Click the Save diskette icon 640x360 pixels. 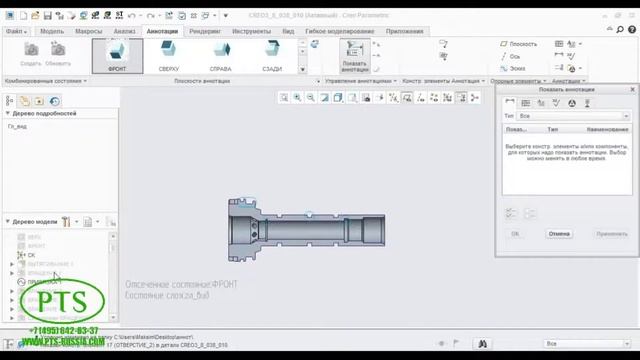(x=47, y=16)
